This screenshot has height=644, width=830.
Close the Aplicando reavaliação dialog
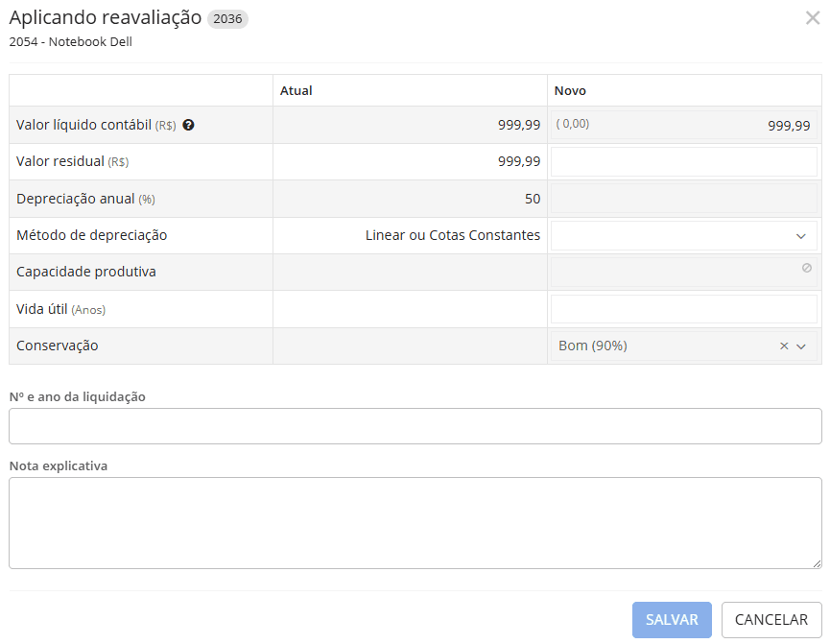pyautogui.click(x=812, y=17)
